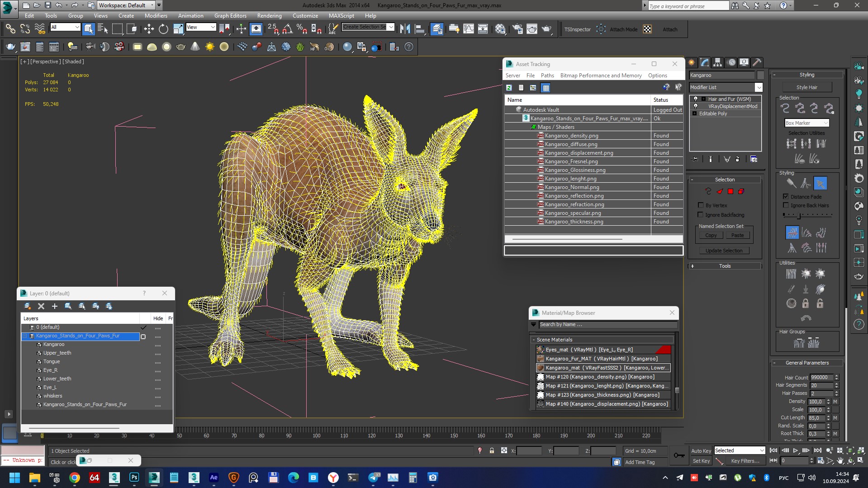The width and height of the screenshot is (868, 488).
Task: Open Paths menu in Asset Tracking
Action: pos(547,76)
